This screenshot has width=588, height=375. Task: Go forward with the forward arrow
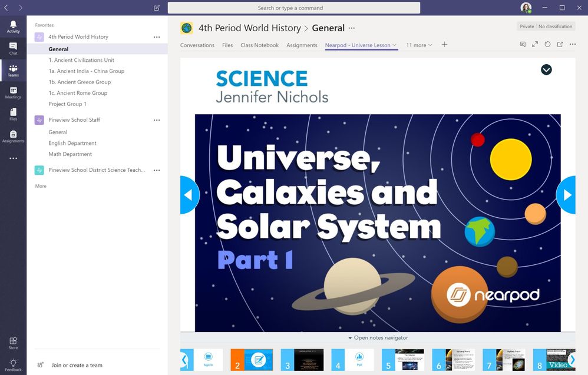tap(21, 8)
